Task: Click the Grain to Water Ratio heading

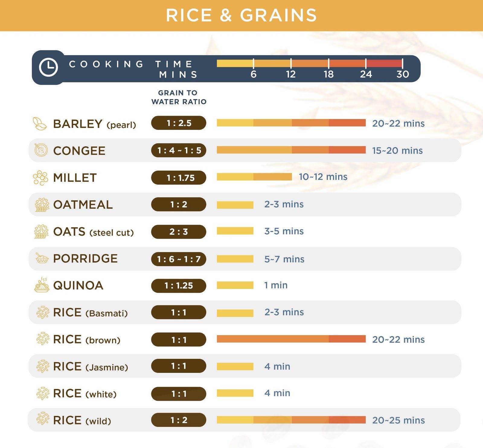Action: tap(179, 97)
